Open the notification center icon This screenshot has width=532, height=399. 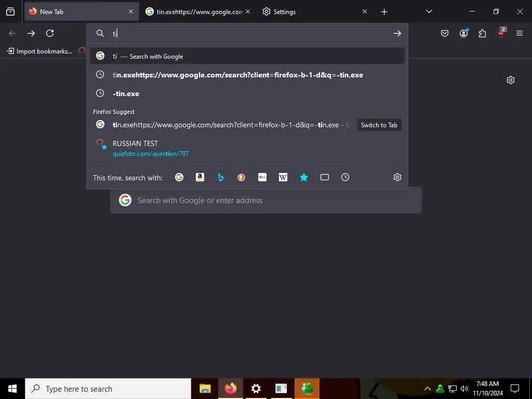515,389
